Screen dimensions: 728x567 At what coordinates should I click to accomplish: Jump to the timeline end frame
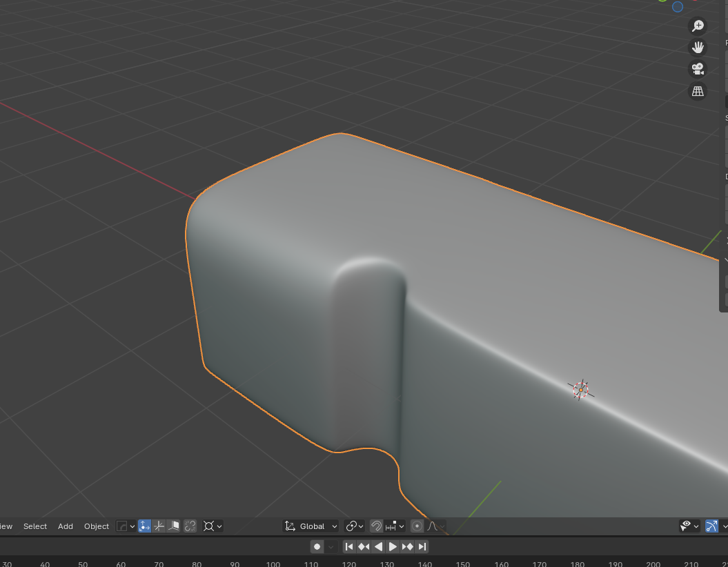click(x=422, y=546)
